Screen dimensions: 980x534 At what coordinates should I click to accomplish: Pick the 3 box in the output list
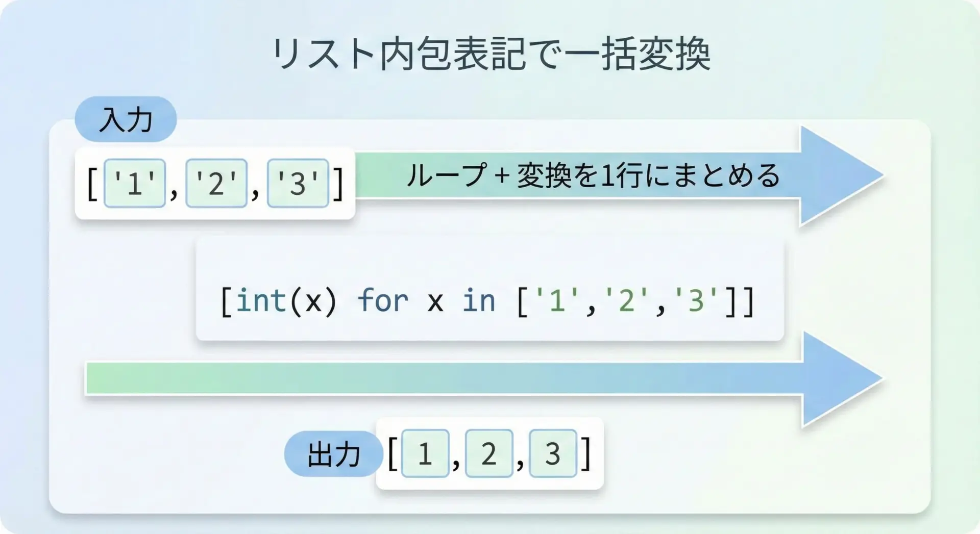[x=553, y=453]
